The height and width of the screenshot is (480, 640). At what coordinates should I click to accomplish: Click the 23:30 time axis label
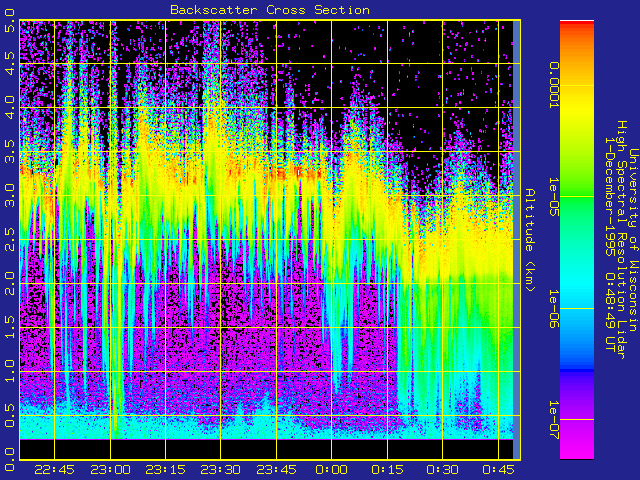click(x=220, y=470)
